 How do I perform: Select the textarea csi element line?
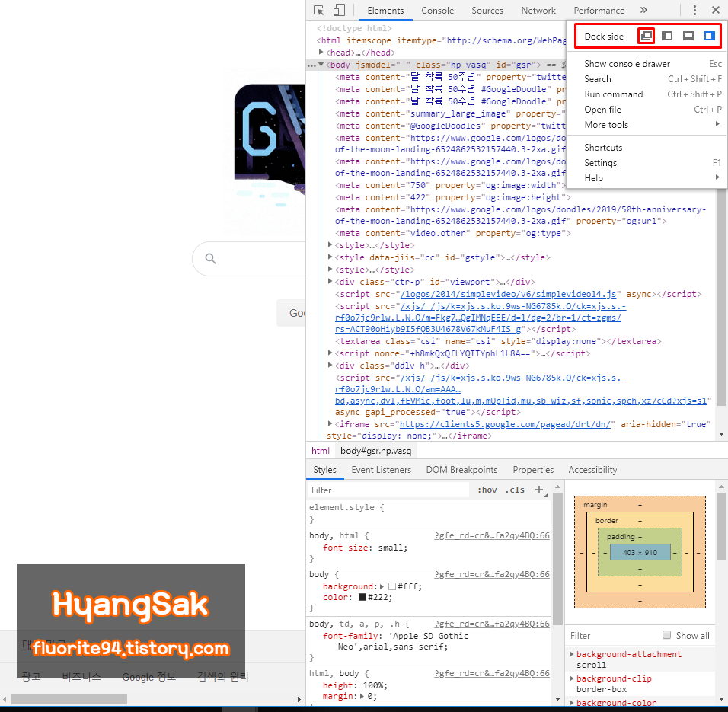(498, 341)
